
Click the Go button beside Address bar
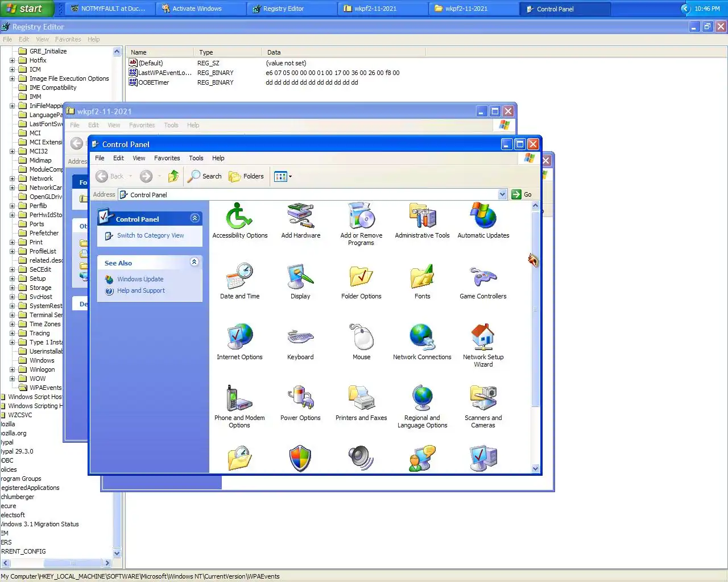tap(522, 194)
